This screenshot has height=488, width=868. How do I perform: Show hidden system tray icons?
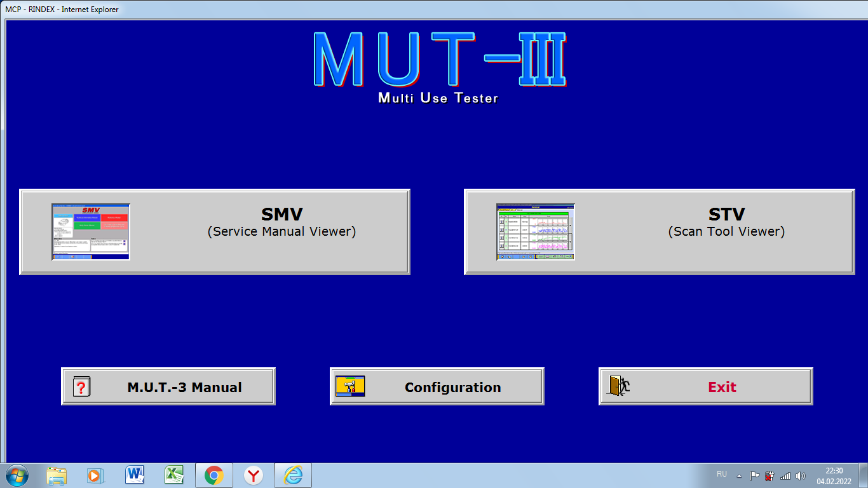pyautogui.click(x=739, y=475)
